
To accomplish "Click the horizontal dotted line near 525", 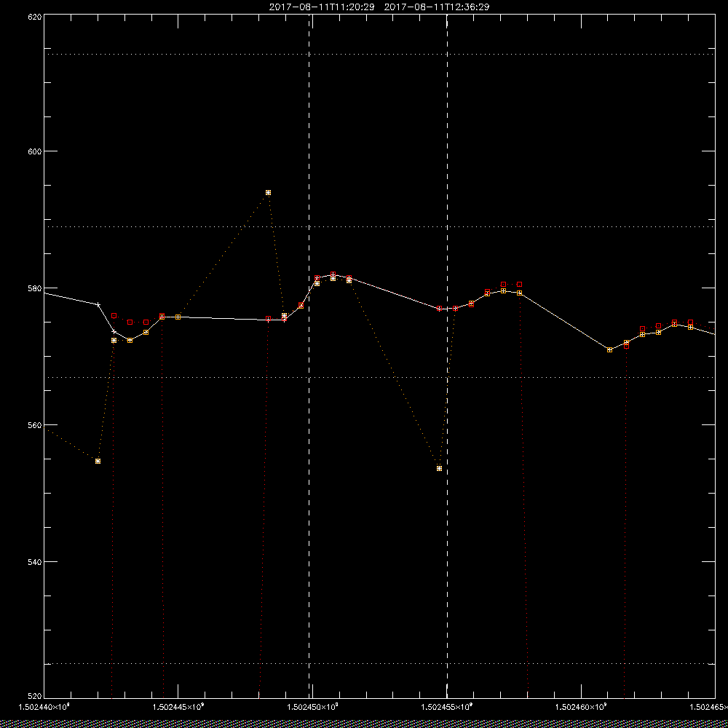I will click(379, 664).
